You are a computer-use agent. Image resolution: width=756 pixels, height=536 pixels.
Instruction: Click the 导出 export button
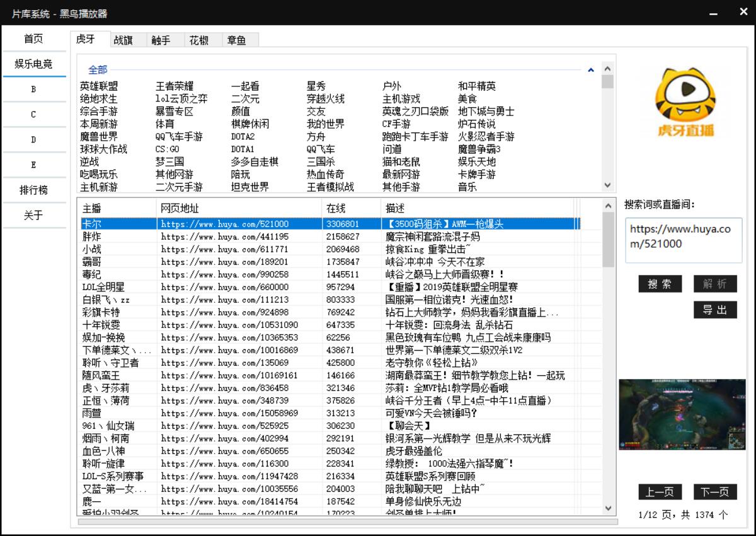[x=715, y=310]
